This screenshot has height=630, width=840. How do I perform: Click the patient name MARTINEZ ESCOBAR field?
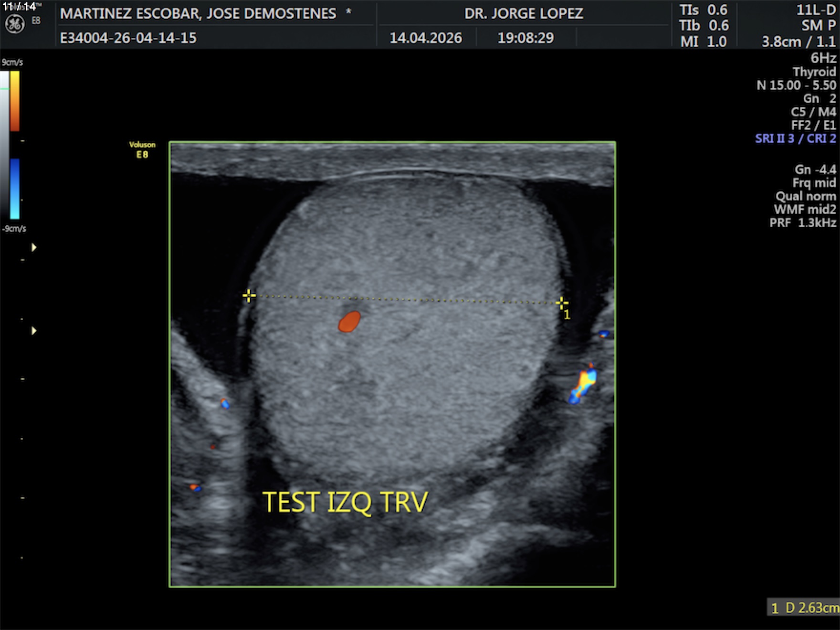198,13
